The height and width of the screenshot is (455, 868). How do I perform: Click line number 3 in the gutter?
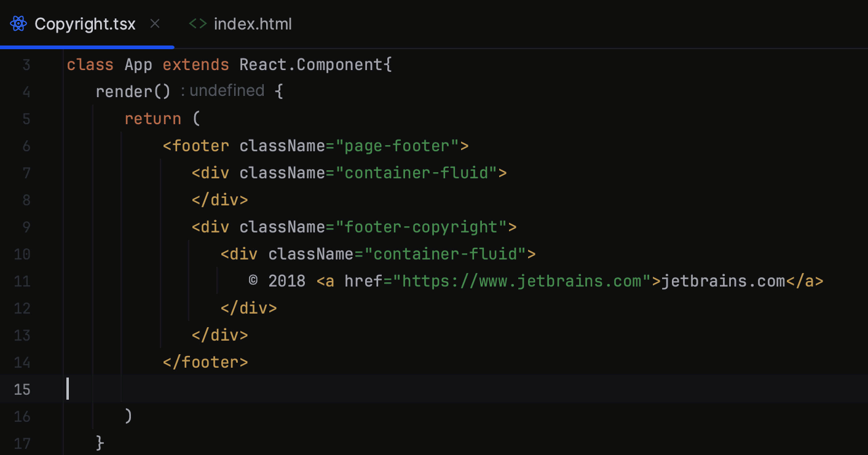26,64
